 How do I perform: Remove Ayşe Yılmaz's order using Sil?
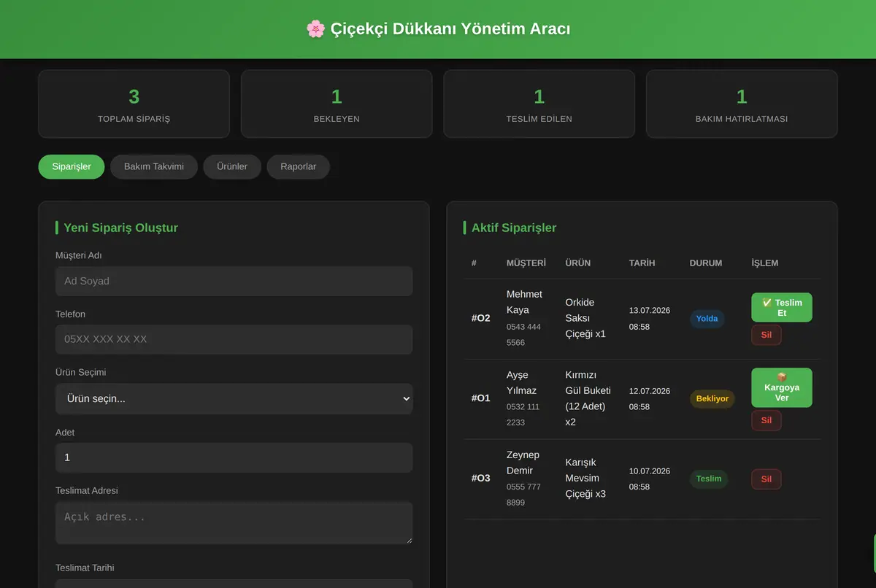pyautogui.click(x=766, y=420)
